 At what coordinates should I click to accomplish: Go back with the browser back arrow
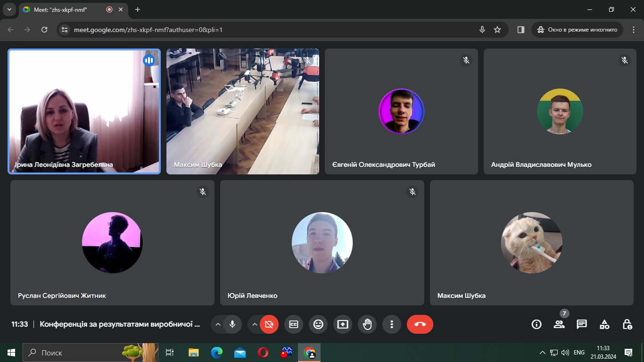click(11, 29)
